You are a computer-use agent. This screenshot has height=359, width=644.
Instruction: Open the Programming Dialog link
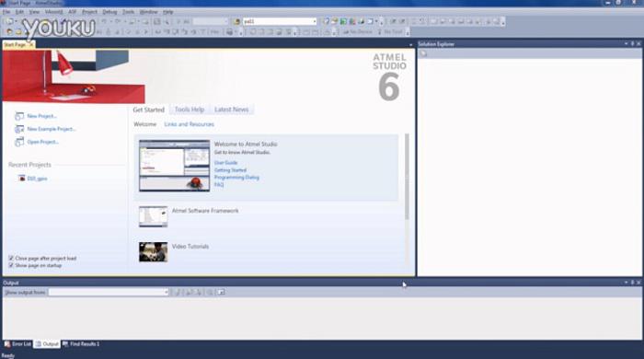point(236,178)
